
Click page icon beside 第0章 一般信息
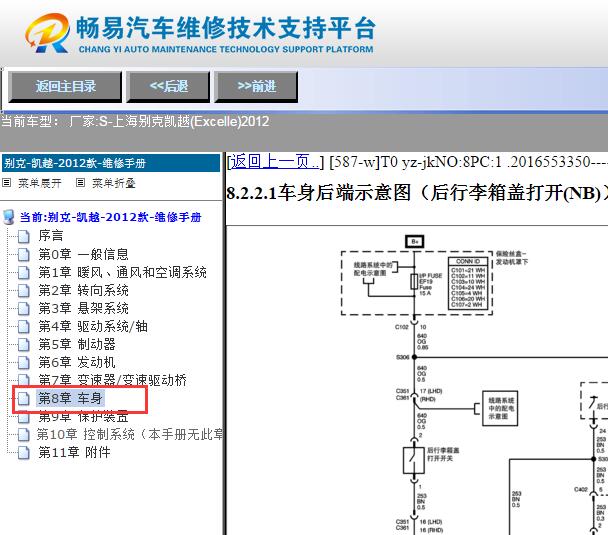(x=24, y=254)
